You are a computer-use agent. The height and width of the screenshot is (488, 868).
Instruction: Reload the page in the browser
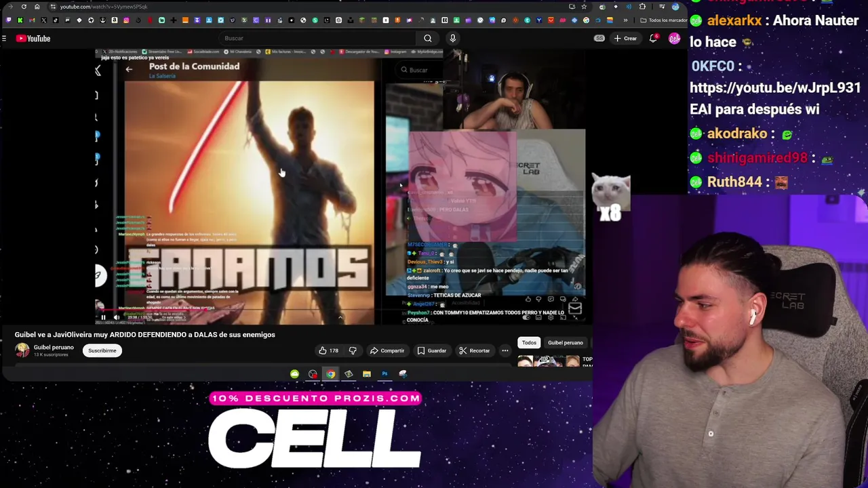(24, 7)
